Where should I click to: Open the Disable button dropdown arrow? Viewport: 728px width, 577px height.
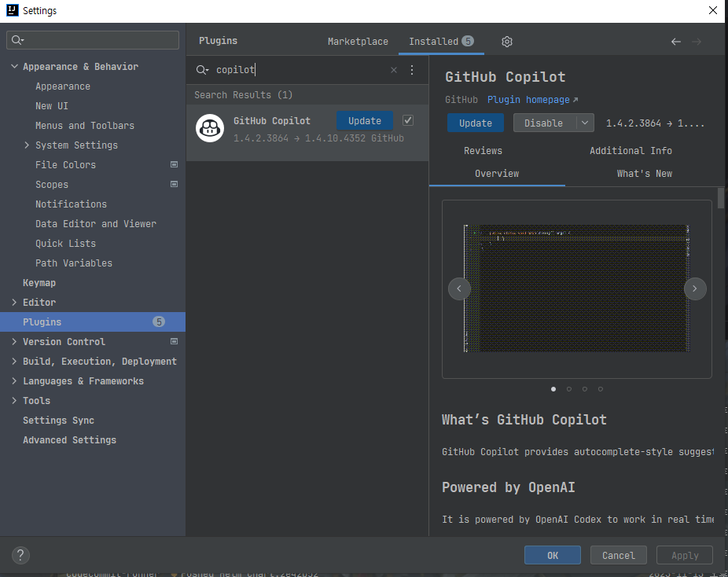click(585, 123)
